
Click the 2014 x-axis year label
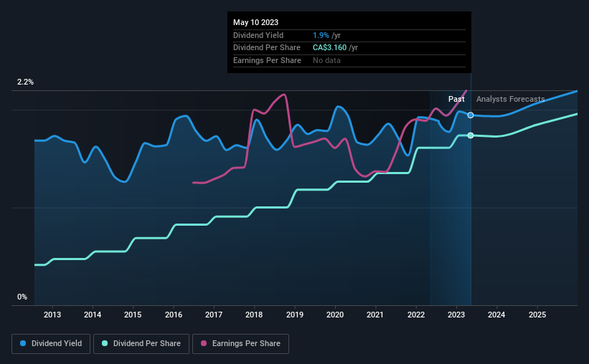[93, 315]
